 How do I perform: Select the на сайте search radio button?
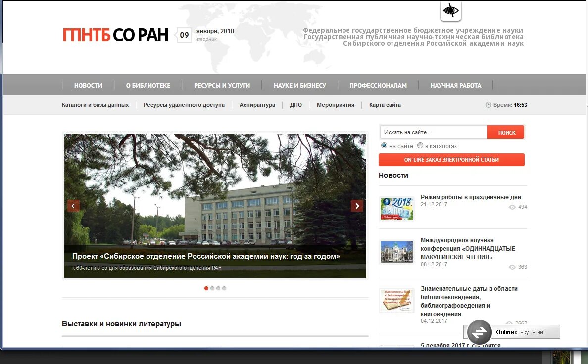click(x=384, y=145)
